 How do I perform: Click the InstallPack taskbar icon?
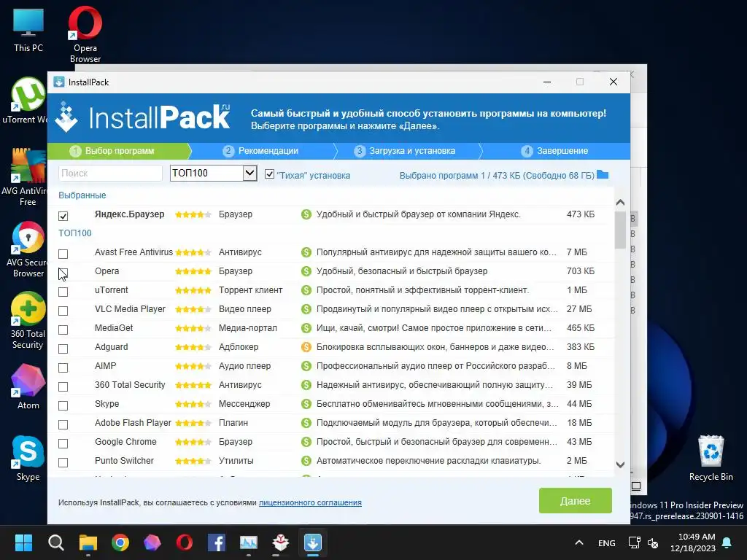[313, 542]
